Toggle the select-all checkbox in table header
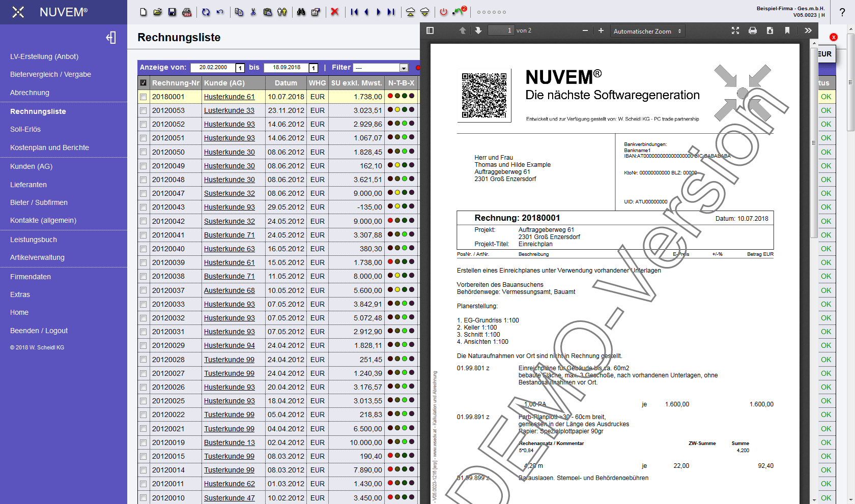 (144, 83)
